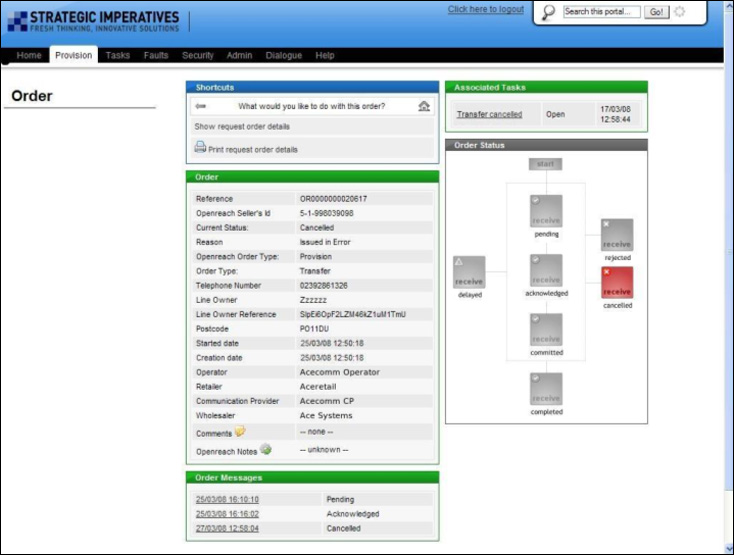Screen dimensions: 734x555
Task: Click the Openreach Notes icon
Action: point(265,449)
